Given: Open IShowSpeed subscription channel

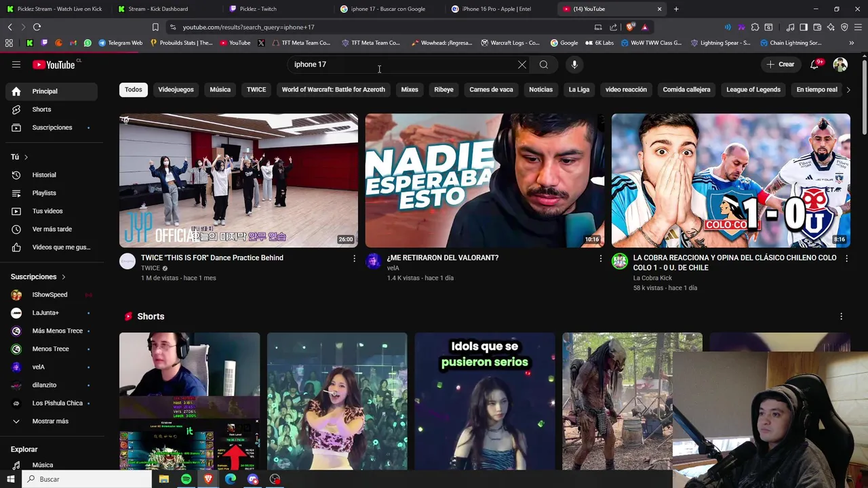Looking at the screenshot, I should click(50, 295).
